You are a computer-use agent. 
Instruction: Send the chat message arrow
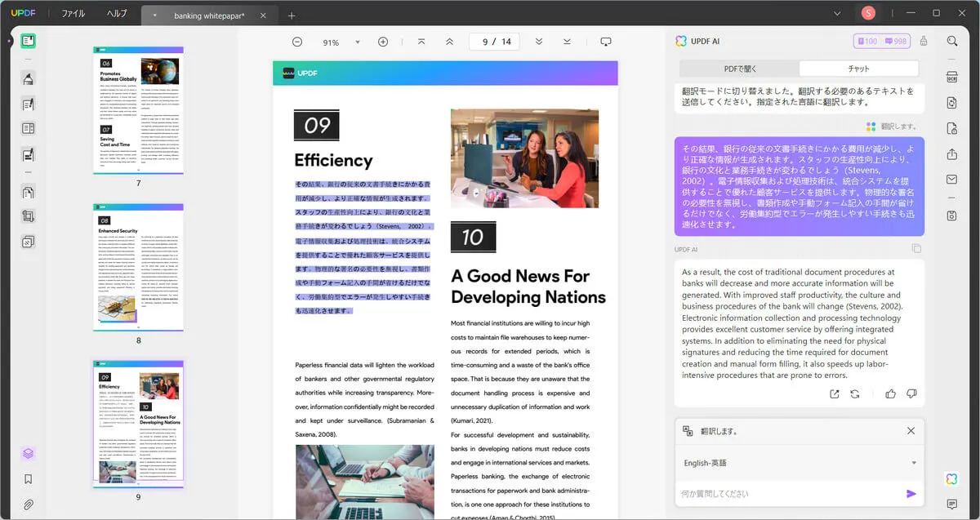[911, 494]
